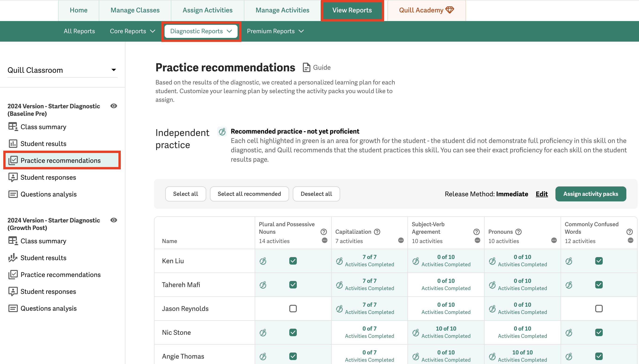This screenshot has height=364, width=639.
Task: Expand the Premium Reports dropdown
Action: tap(275, 31)
